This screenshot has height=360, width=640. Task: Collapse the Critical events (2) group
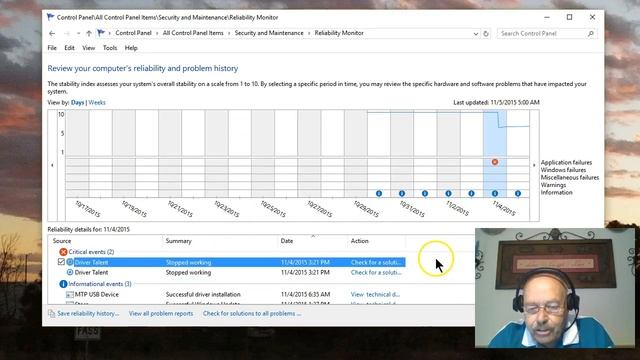click(x=91, y=252)
